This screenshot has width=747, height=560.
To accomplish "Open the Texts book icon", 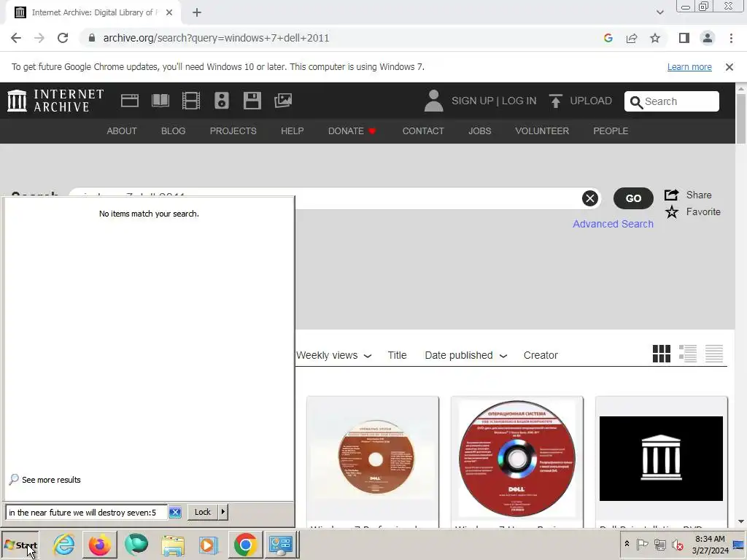I will (160, 101).
